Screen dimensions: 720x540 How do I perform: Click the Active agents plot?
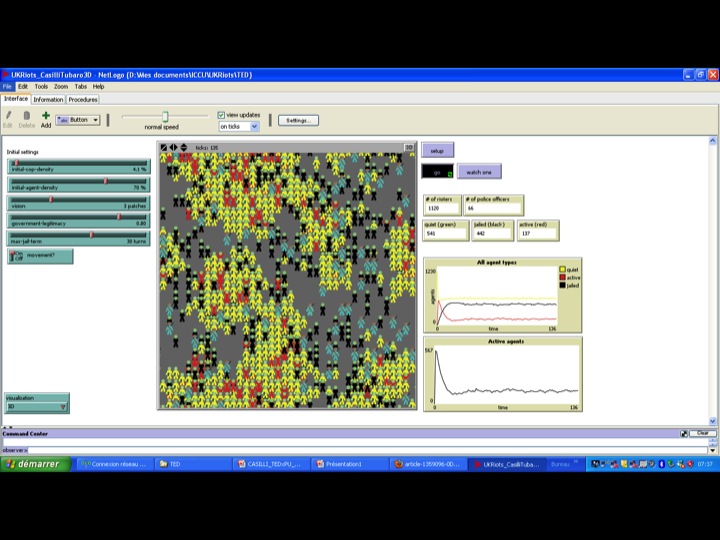pos(502,374)
